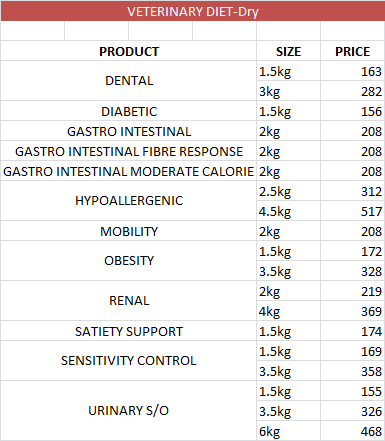Click the price cell showing 468
Screen dimensions: 385x441
click(x=352, y=431)
